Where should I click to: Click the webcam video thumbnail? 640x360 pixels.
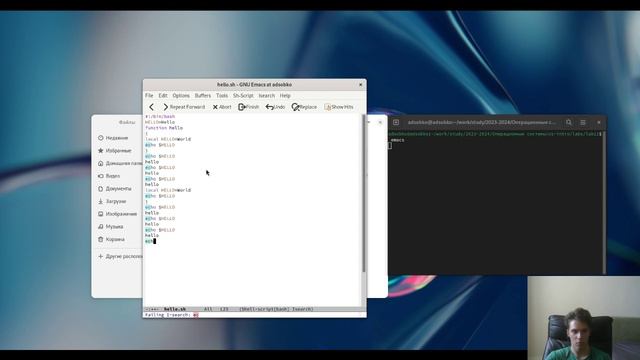coord(584,318)
